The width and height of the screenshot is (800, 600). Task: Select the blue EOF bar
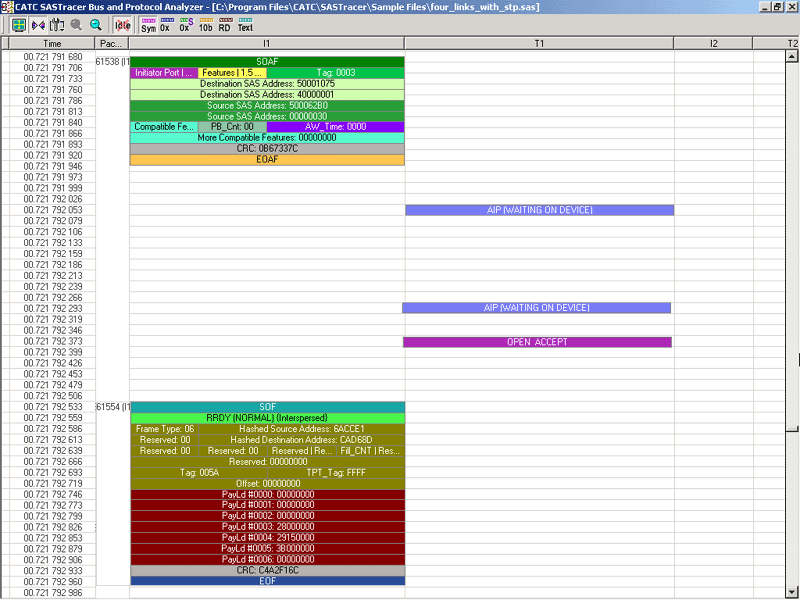click(268, 581)
